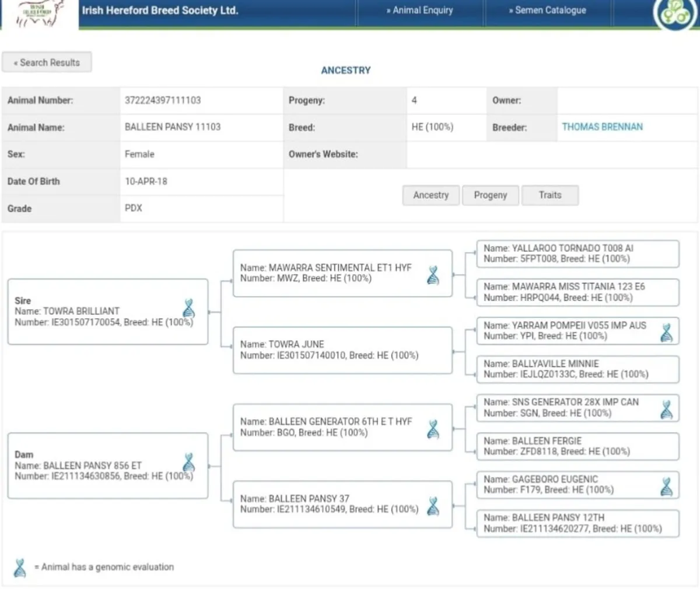
Task: Click the Date Of Birth label
Action: 33,181
